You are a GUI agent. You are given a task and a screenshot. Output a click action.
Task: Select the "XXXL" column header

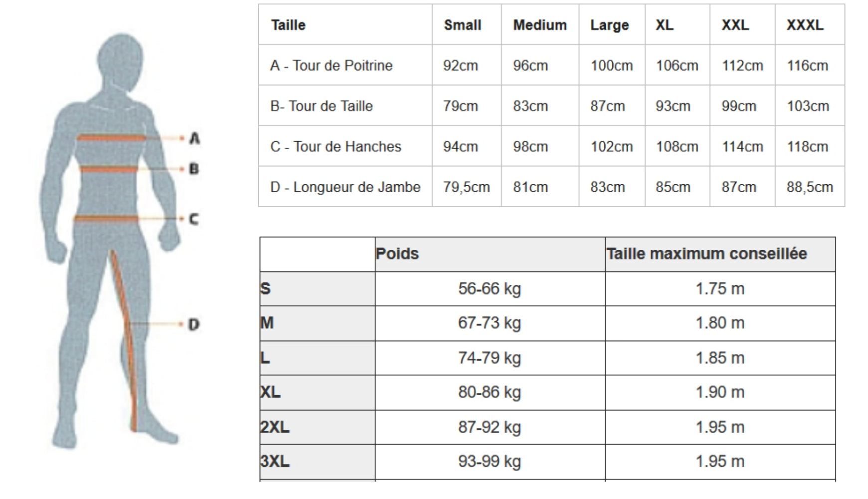(805, 25)
